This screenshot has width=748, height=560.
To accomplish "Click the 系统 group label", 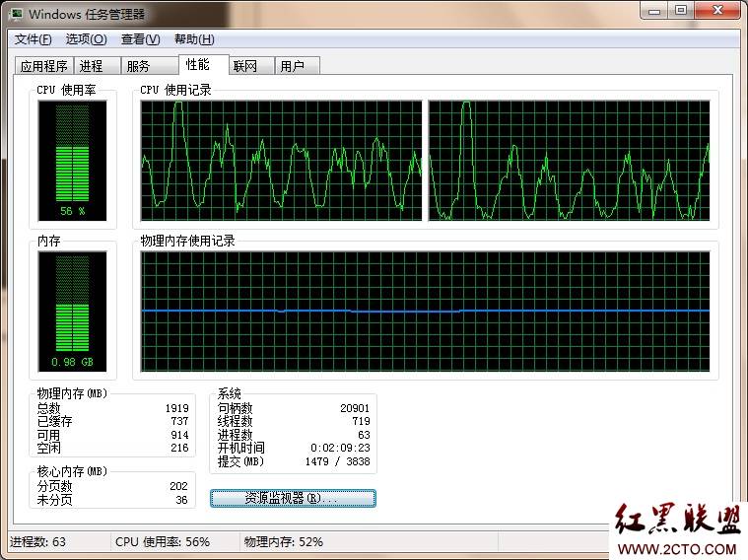I will click(230, 393).
